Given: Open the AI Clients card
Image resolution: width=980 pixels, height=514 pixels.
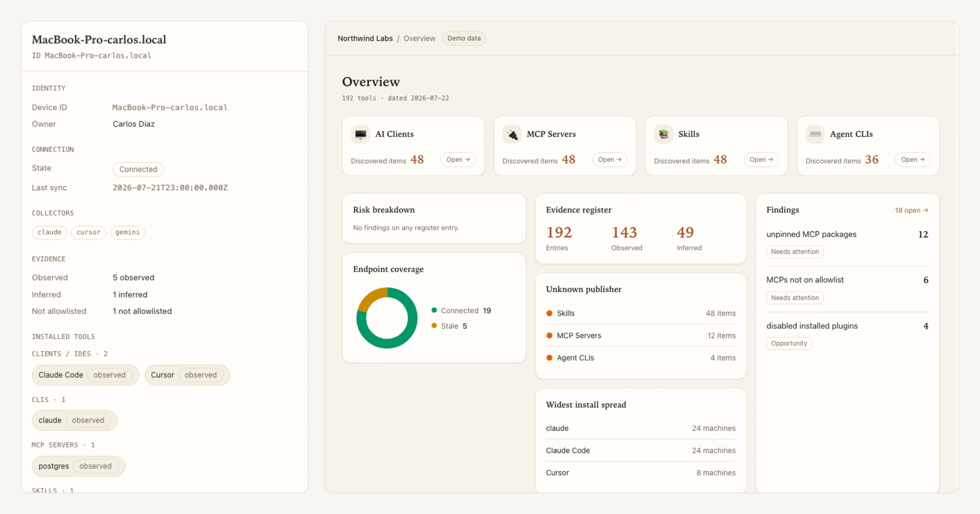Looking at the screenshot, I should pyautogui.click(x=458, y=160).
